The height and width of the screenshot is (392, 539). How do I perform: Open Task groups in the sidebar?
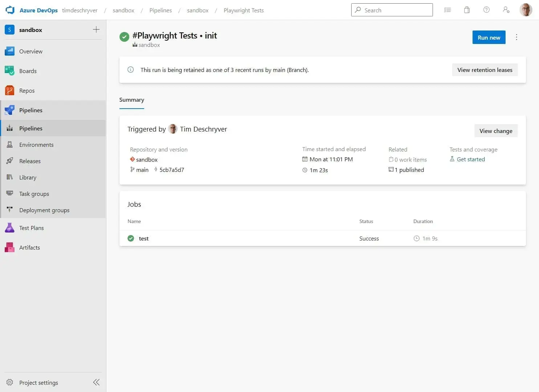pos(53,194)
